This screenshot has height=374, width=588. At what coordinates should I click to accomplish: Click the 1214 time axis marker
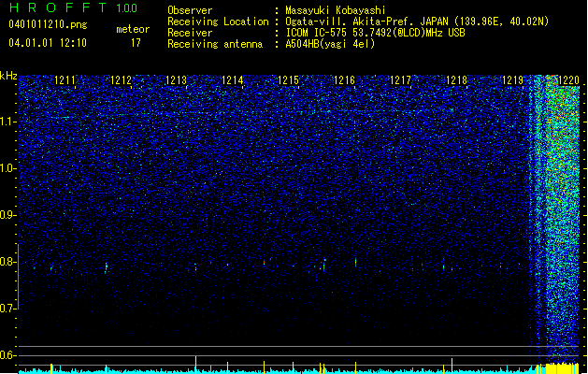pyautogui.click(x=233, y=80)
